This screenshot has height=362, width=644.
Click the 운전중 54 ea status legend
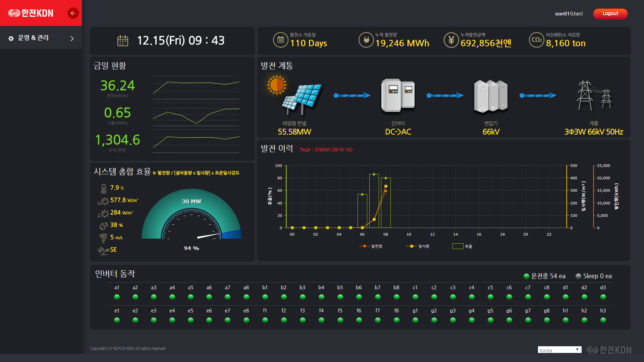[544, 276]
